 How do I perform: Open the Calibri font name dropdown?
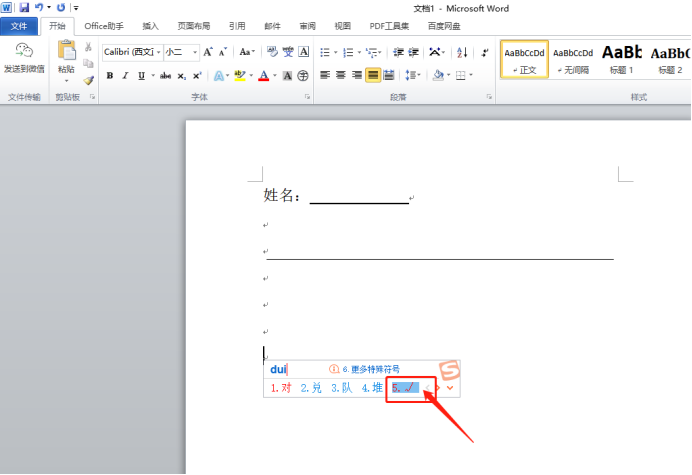(158, 53)
